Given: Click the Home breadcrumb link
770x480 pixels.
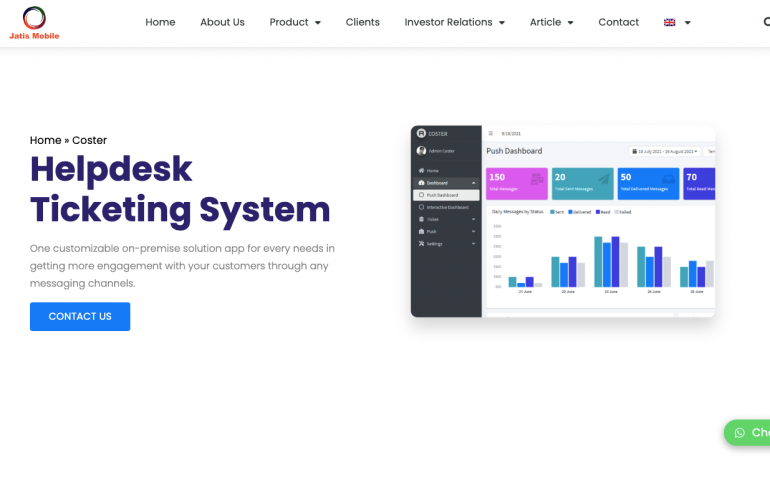Looking at the screenshot, I should click(x=45, y=140).
